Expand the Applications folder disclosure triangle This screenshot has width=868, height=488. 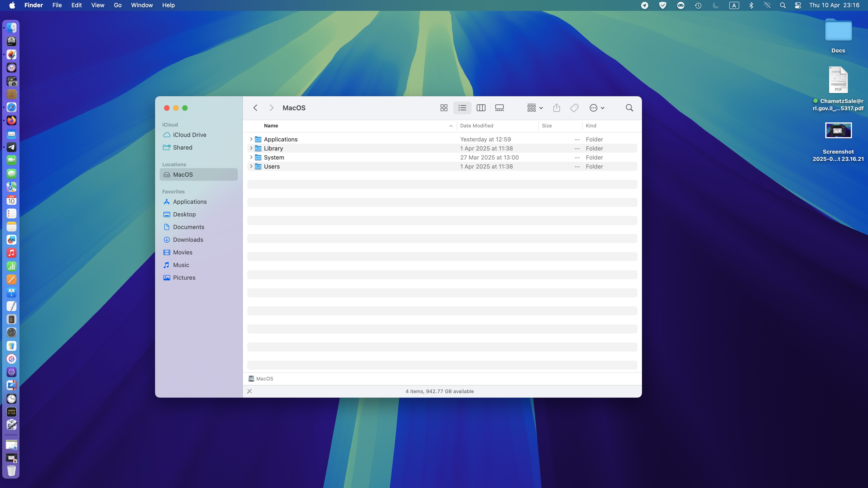pyautogui.click(x=251, y=139)
